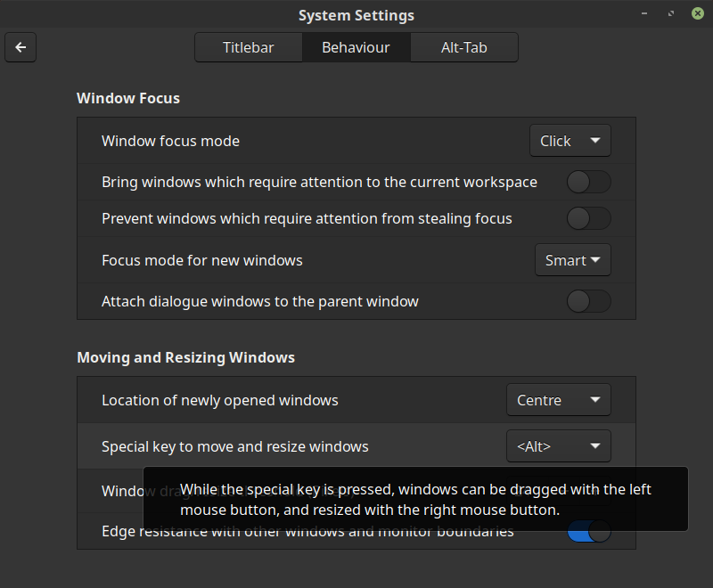Click the Window focus mode label
This screenshot has width=713, height=588.
coord(170,141)
